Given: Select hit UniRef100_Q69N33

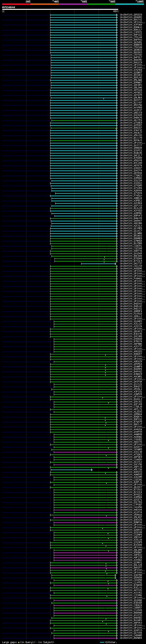Looking at the screenshot, I should coord(131,50).
